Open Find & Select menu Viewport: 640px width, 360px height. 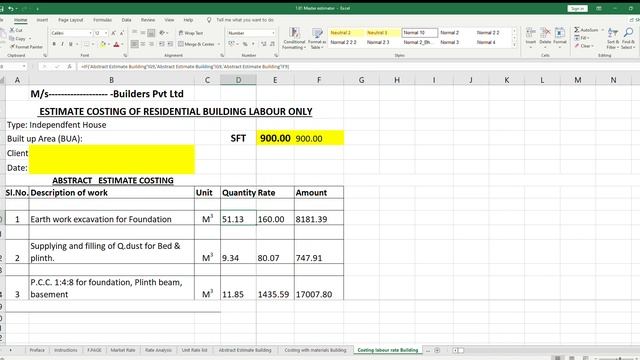pos(629,38)
